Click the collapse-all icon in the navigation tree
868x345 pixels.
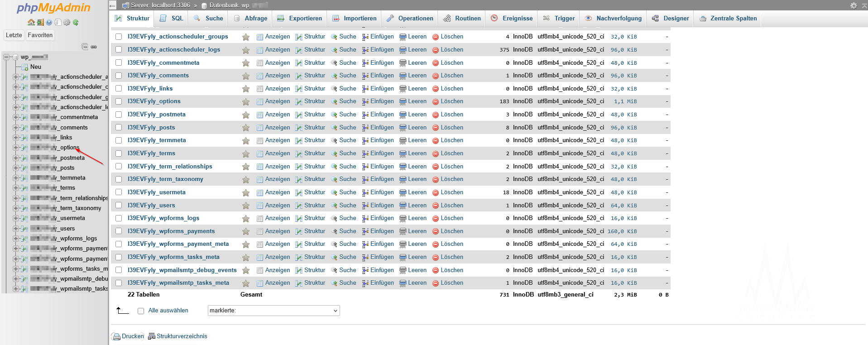click(85, 47)
